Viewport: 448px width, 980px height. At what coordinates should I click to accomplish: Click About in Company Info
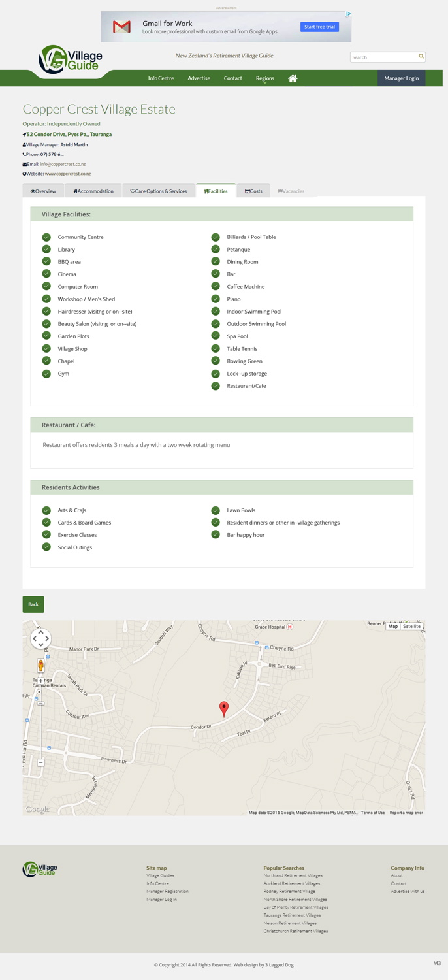coord(396,875)
